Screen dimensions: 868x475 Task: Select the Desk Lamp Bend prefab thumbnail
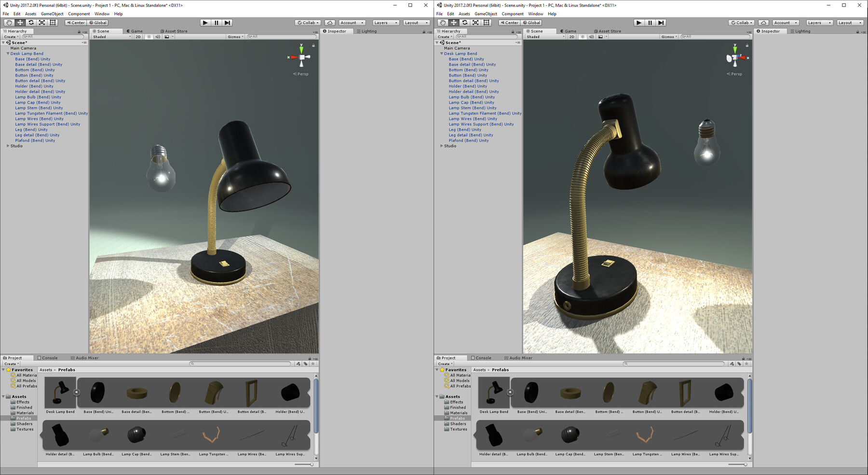[60, 392]
